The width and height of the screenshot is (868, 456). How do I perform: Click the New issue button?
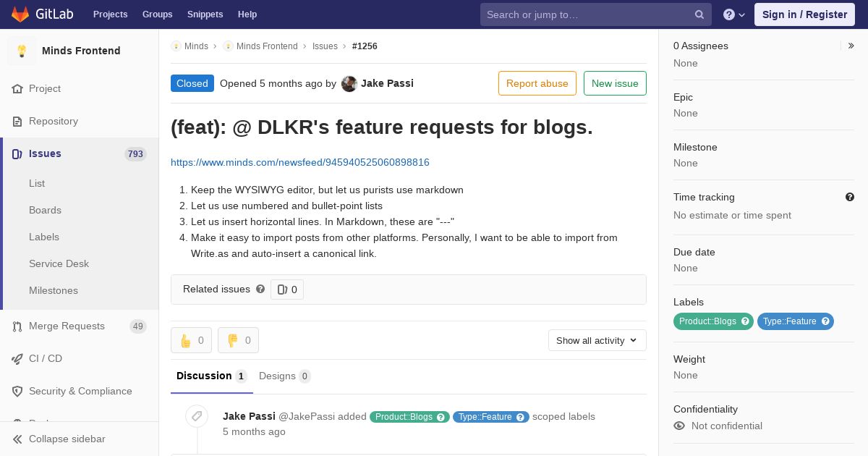[x=615, y=83]
